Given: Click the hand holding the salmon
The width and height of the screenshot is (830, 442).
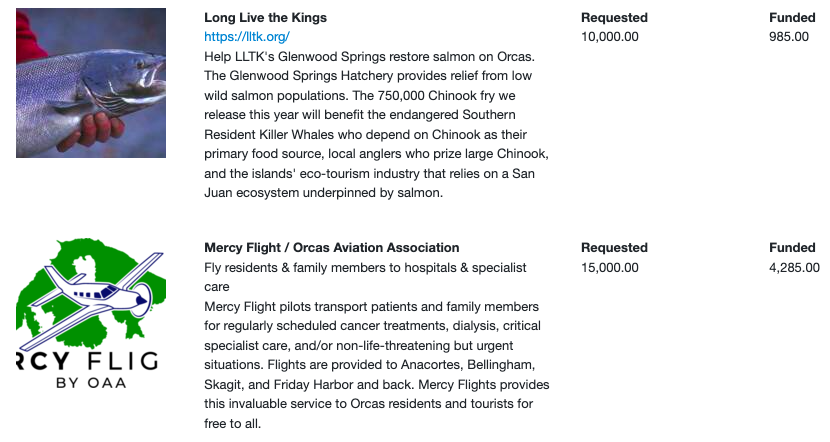Looking at the screenshot, I should click(x=93, y=131).
